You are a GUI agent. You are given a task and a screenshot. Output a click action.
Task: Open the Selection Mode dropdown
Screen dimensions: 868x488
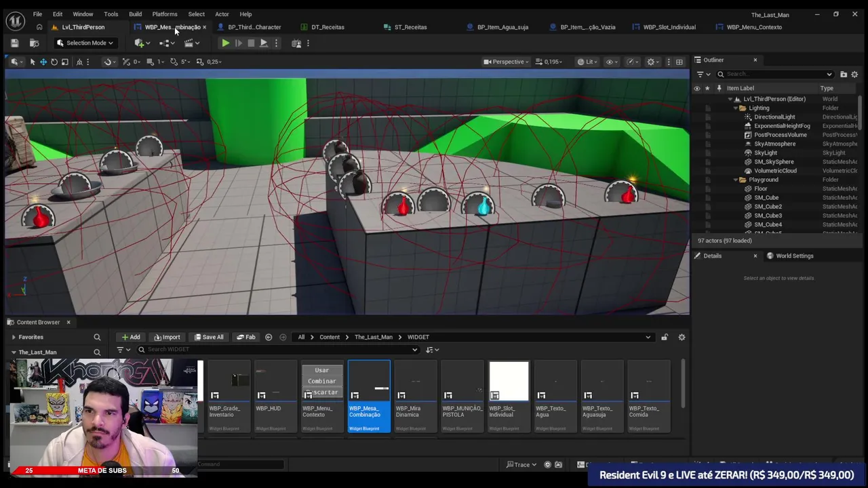[85, 43]
